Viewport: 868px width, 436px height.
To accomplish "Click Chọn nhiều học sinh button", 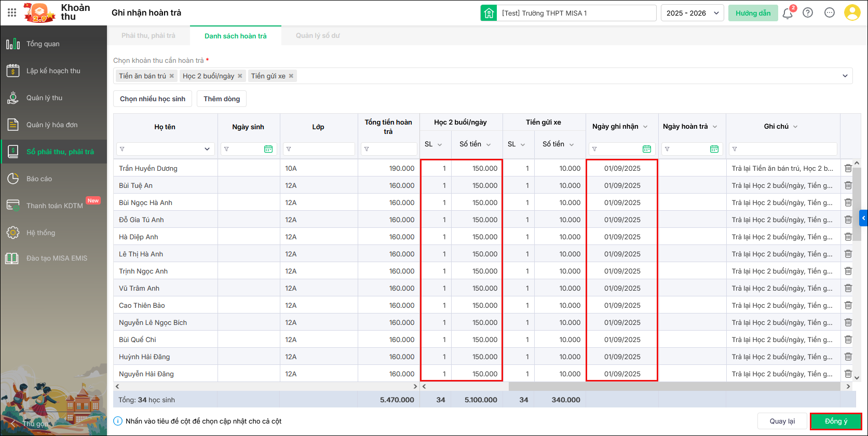I will [153, 99].
